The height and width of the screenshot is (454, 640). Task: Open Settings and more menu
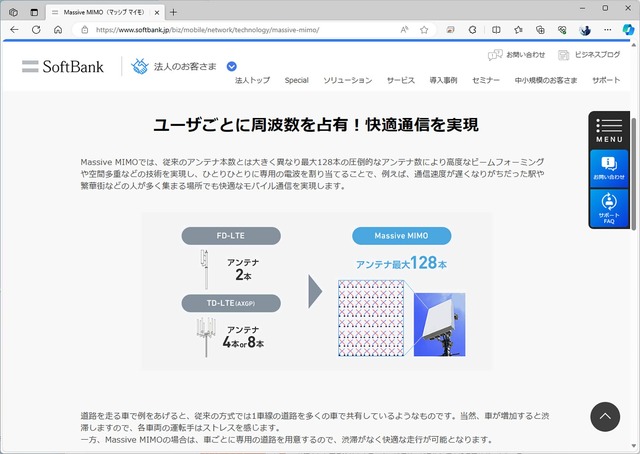(607, 30)
